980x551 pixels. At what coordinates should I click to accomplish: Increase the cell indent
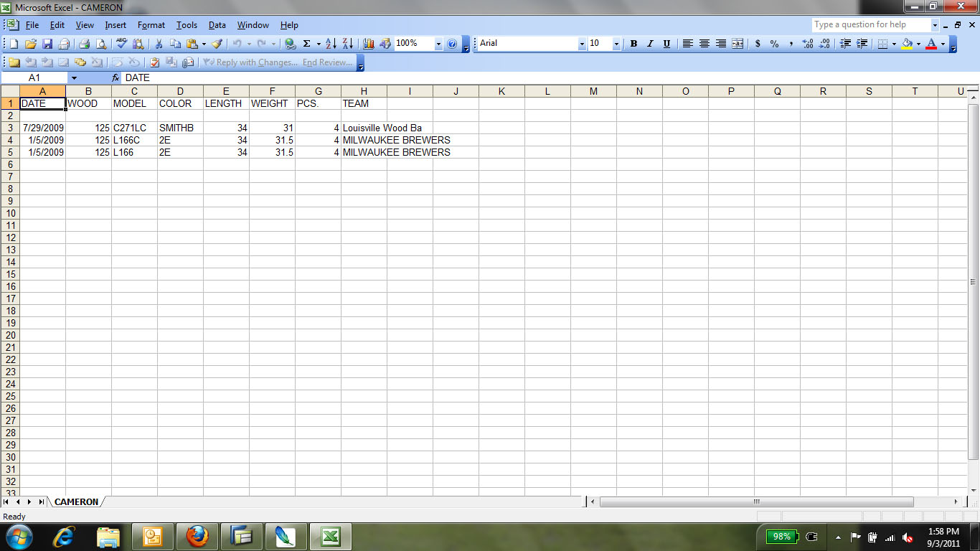pos(862,44)
